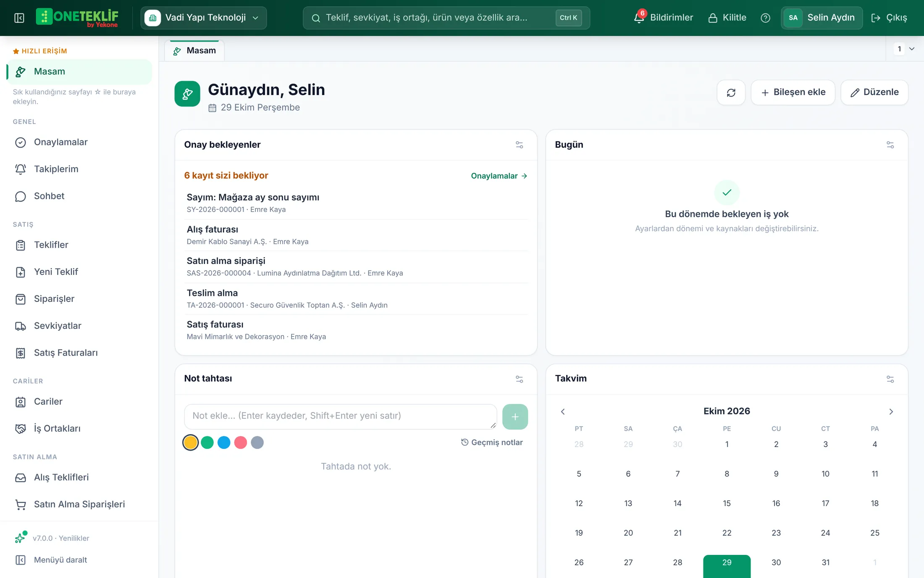Click the green add note plus button

tap(515, 417)
